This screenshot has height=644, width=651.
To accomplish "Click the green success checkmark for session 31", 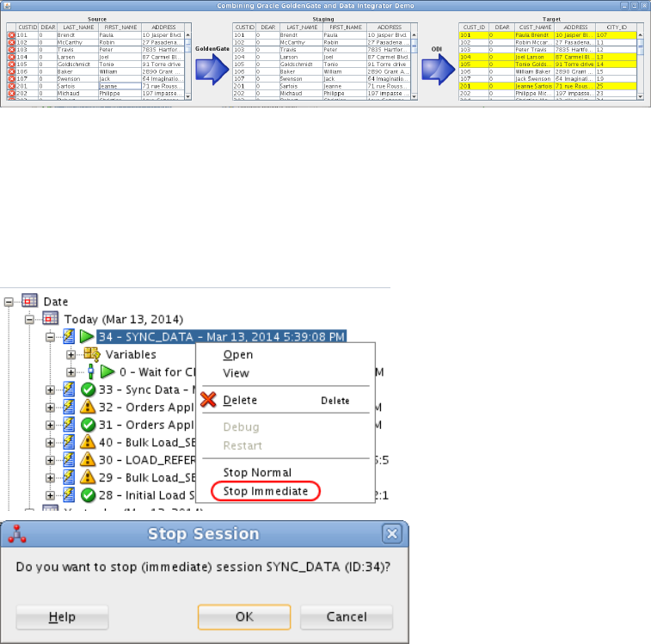I will (88, 425).
